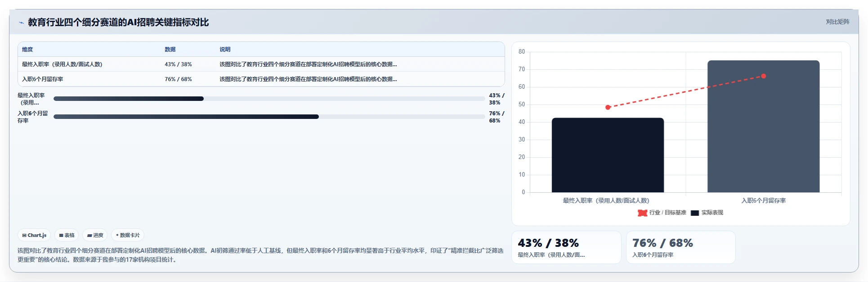Click the 说明 text in the 入职6个月留存率 row
868x282 pixels.
(x=308, y=79)
